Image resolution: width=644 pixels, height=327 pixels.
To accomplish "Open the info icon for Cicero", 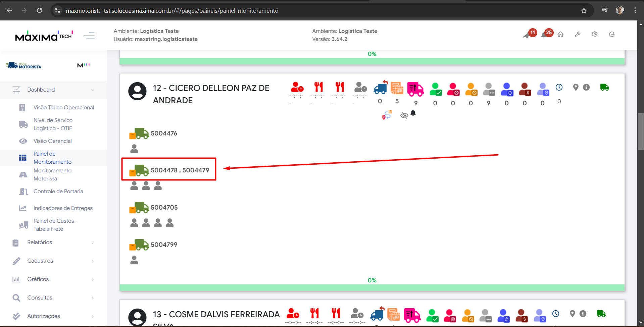I will (586, 87).
